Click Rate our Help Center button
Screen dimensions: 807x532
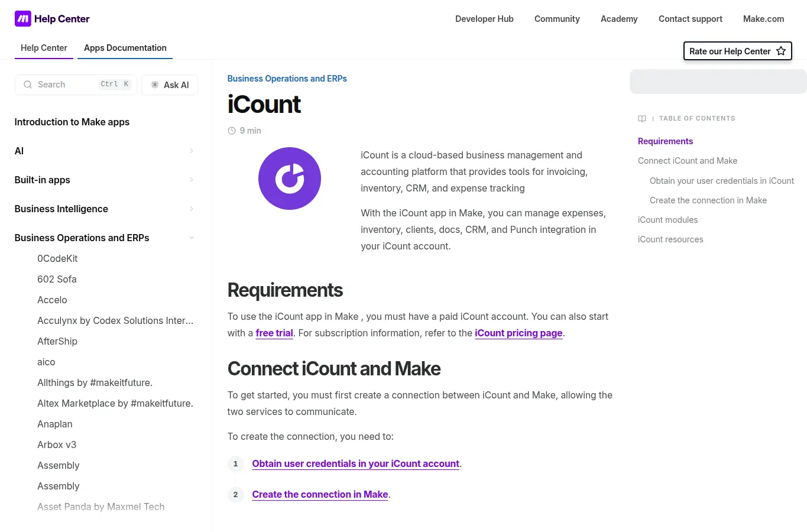(737, 51)
